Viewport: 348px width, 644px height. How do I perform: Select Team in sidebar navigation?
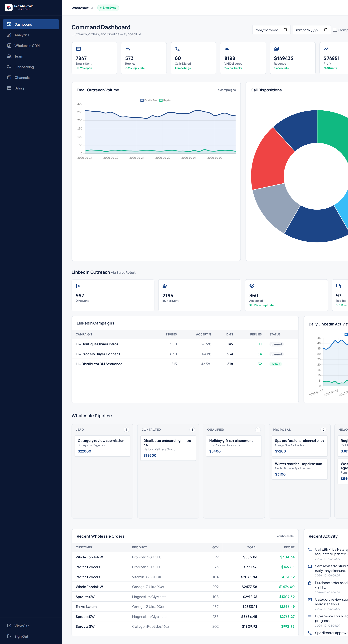pyautogui.click(x=31, y=56)
